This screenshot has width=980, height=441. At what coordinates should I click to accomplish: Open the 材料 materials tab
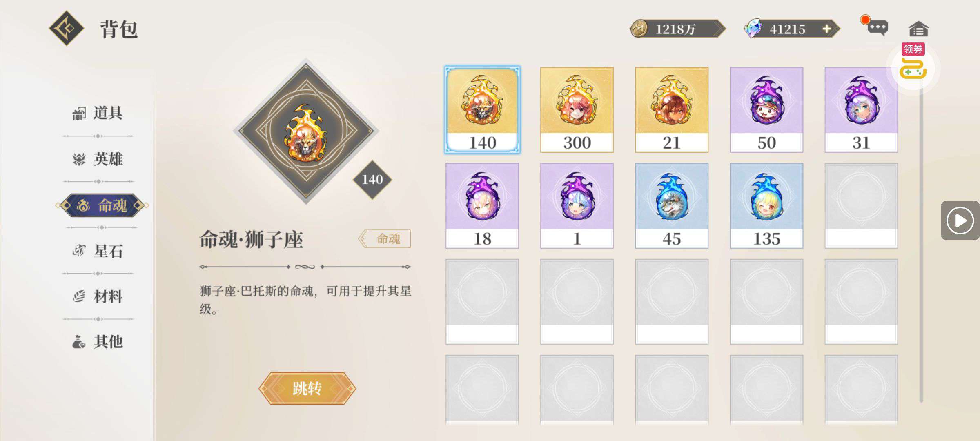tap(98, 296)
